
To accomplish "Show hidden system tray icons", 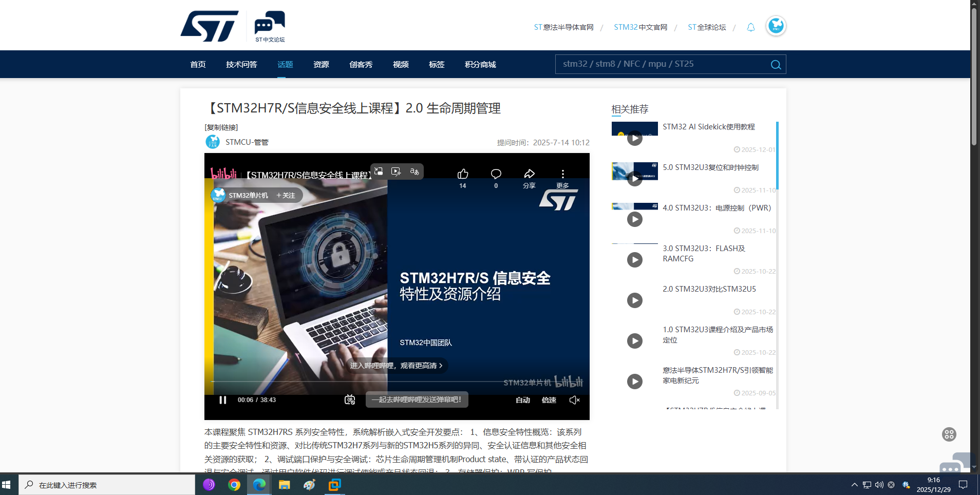I will tap(855, 485).
